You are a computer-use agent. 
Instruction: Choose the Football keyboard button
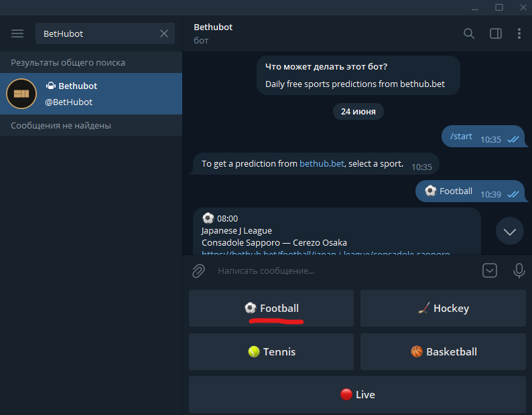(x=271, y=308)
